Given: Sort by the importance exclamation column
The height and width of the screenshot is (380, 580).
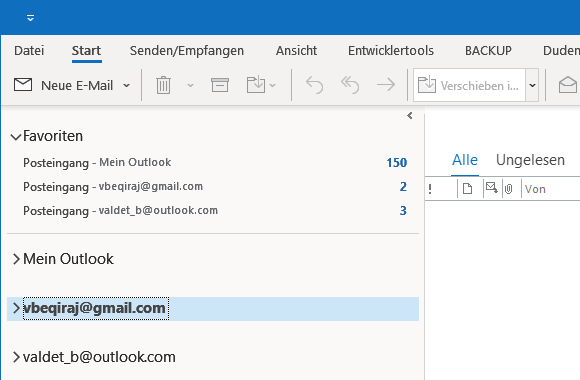Looking at the screenshot, I should (430, 189).
